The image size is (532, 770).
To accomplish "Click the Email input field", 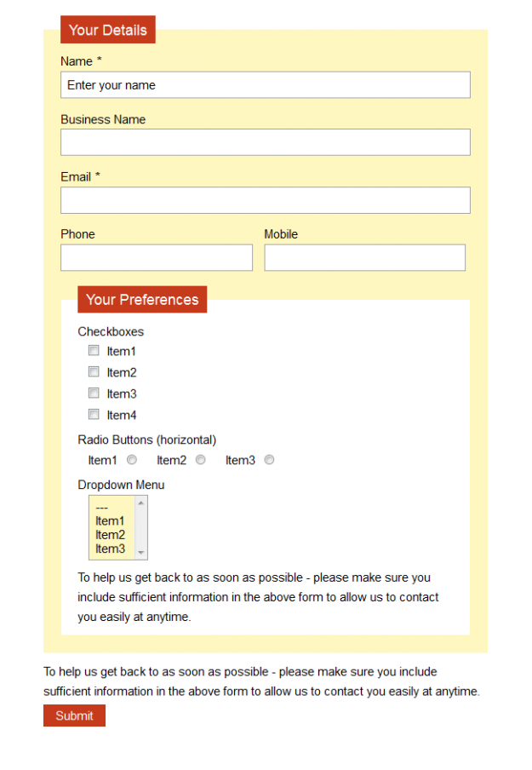I will pyautogui.click(x=265, y=200).
